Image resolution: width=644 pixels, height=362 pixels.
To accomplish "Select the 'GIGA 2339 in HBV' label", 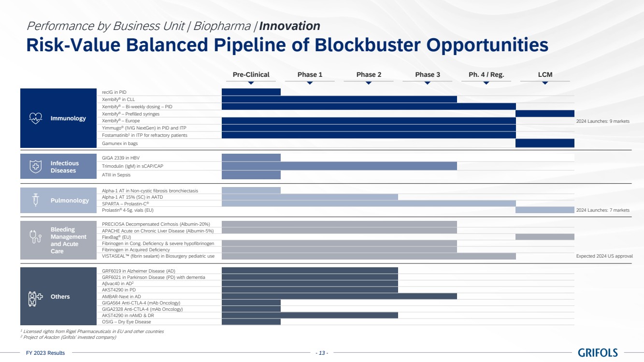I will point(121,158).
